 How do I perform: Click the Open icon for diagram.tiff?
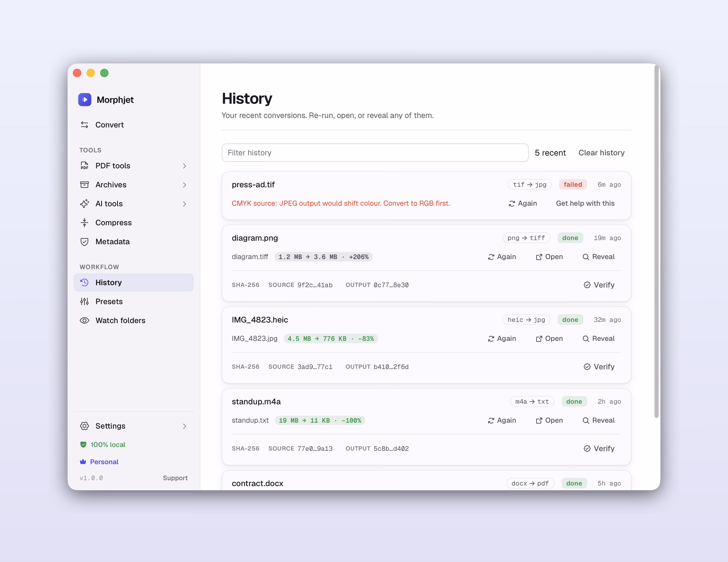(539, 257)
